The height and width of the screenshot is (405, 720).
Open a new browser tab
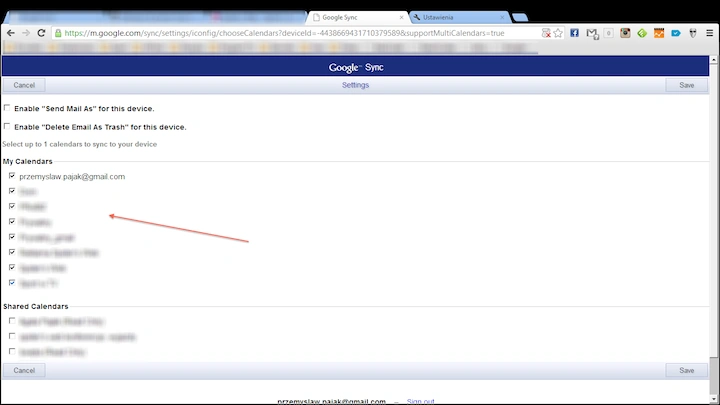point(520,17)
